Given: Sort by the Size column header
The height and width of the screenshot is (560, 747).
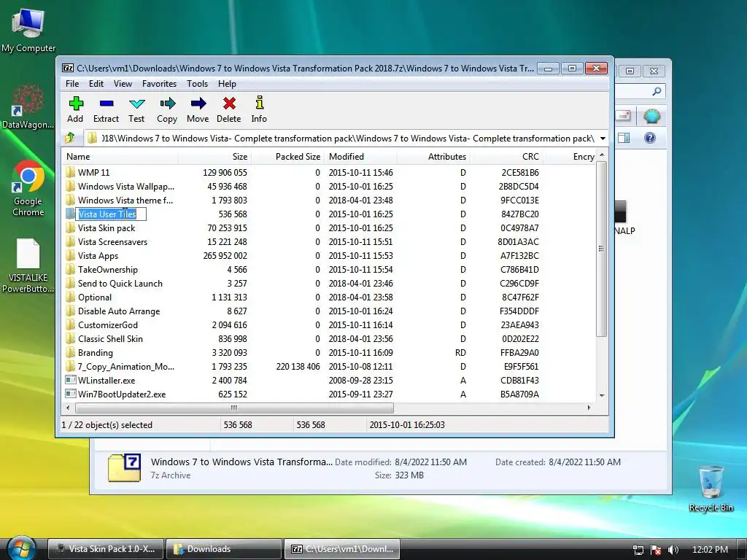Looking at the screenshot, I should tap(215, 157).
